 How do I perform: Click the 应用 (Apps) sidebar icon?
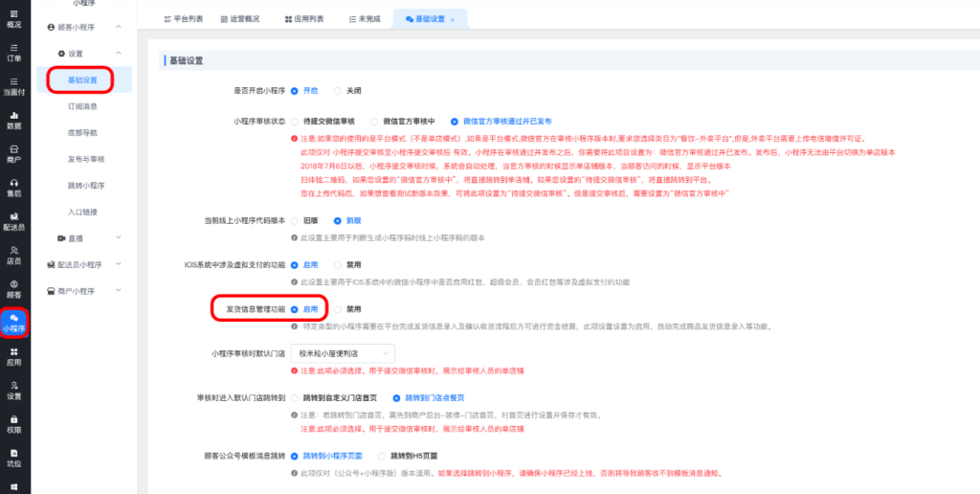[x=14, y=356]
